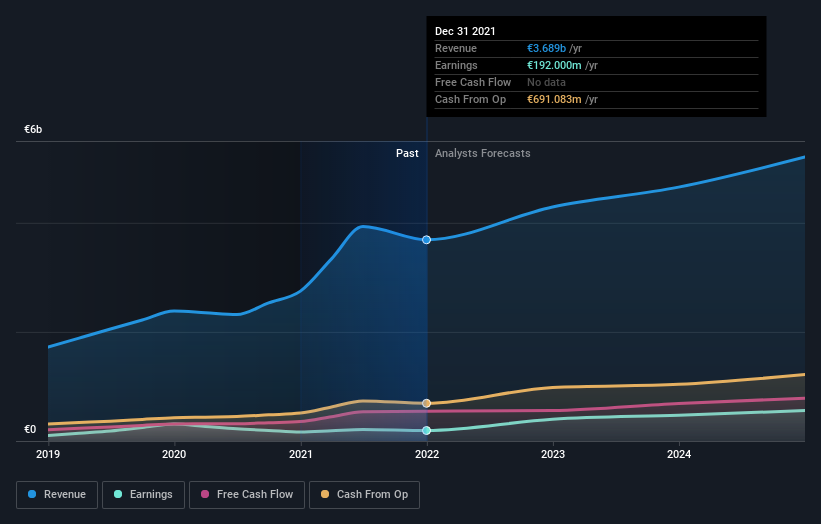Click the 2021 x-axis label

pos(301,454)
